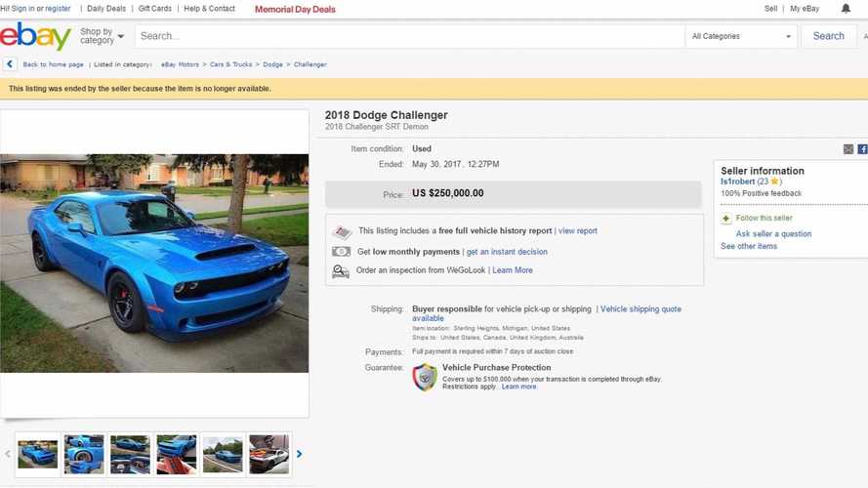Viewport: 868px width, 488px height.
Task: Open Challenger breadcrumb
Action: coord(310,64)
